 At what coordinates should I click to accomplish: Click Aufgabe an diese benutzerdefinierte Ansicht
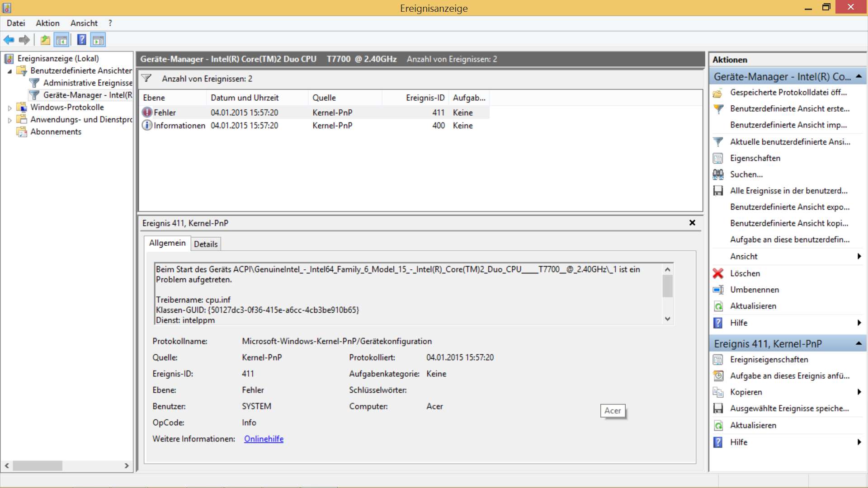(x=789, y=239)
